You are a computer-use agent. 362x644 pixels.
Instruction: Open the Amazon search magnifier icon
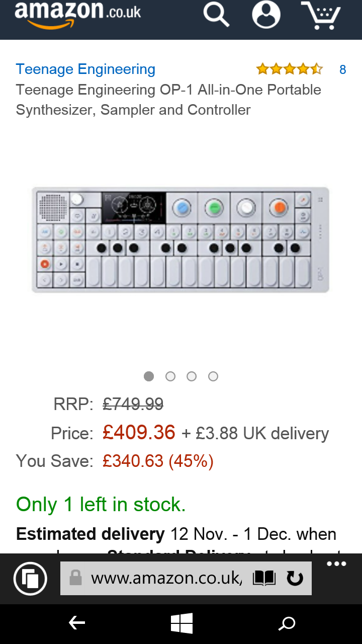216,15
